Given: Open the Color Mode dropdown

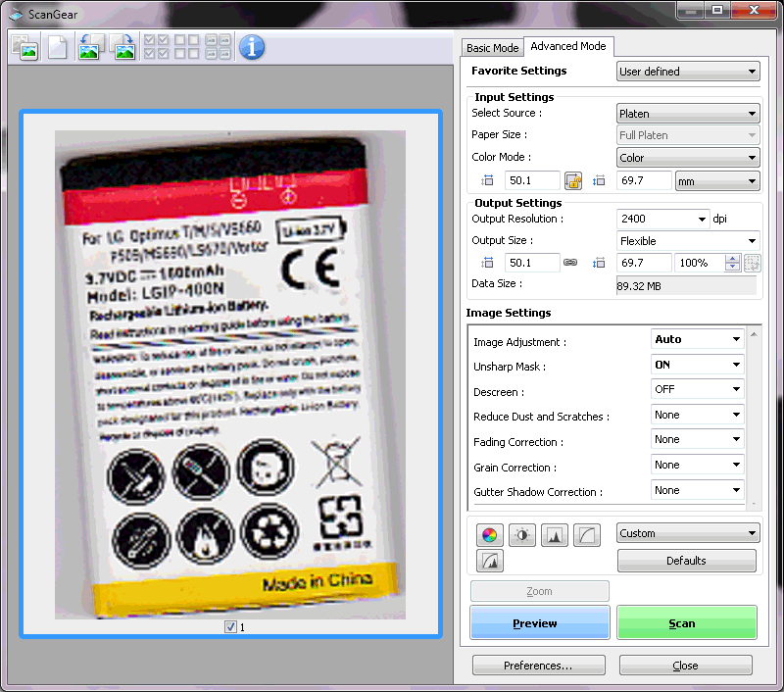Looking at the screenshot, I should (x=688, y=158).
